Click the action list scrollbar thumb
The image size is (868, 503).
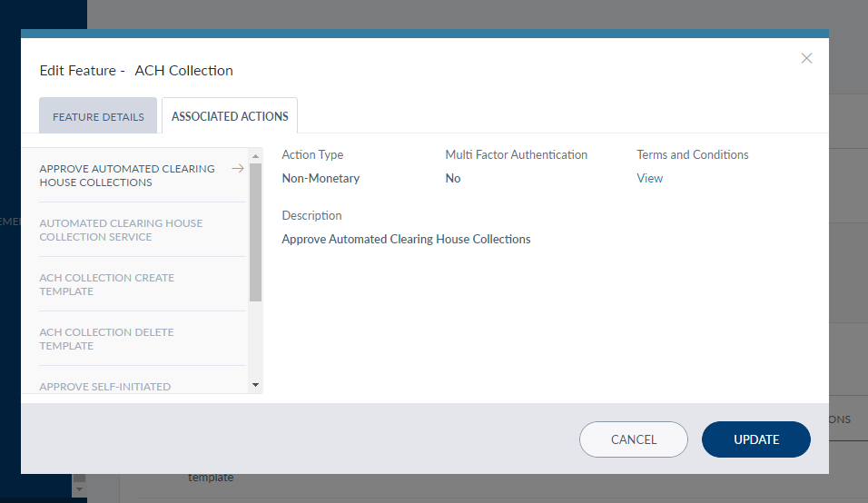pos(256,232)
